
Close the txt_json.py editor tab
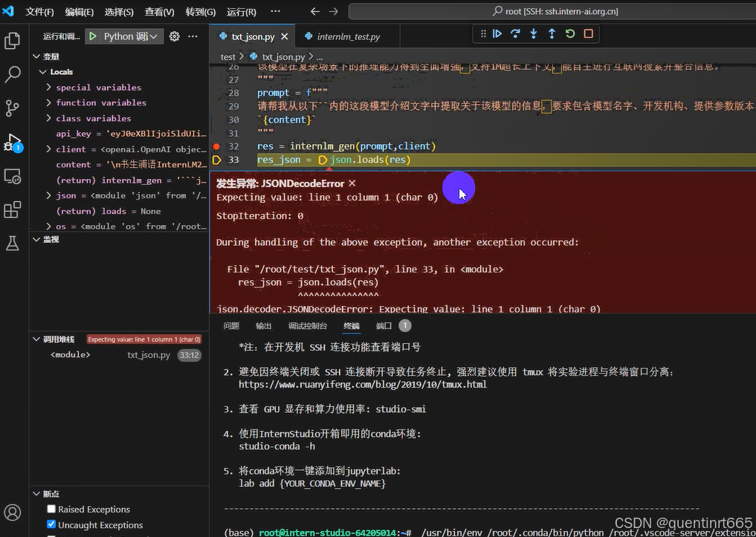285,36
